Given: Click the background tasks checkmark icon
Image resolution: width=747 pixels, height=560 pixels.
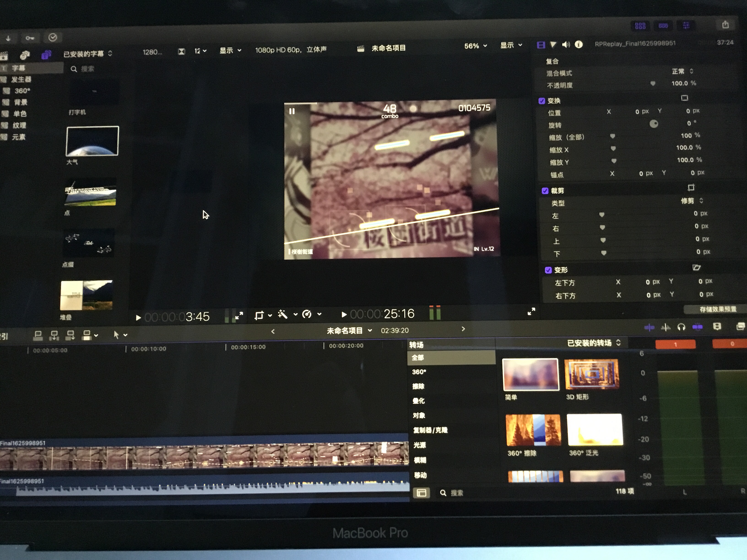Looking at the screenshot, I should coord(53,38).
